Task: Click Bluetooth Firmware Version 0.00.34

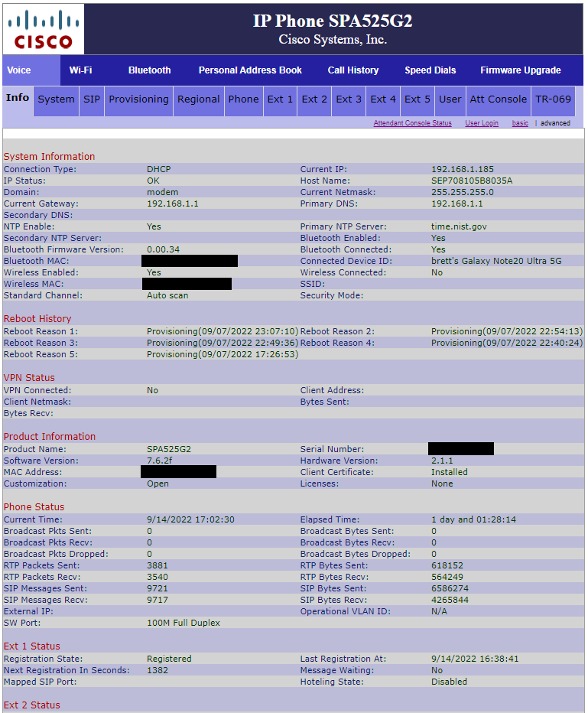Action: [x=163, y=249]
